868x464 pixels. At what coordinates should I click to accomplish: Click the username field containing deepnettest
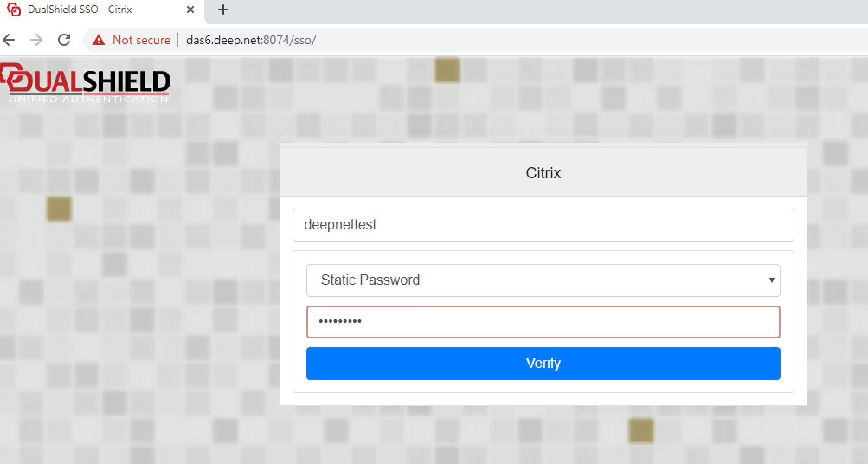tap(543, 225)
